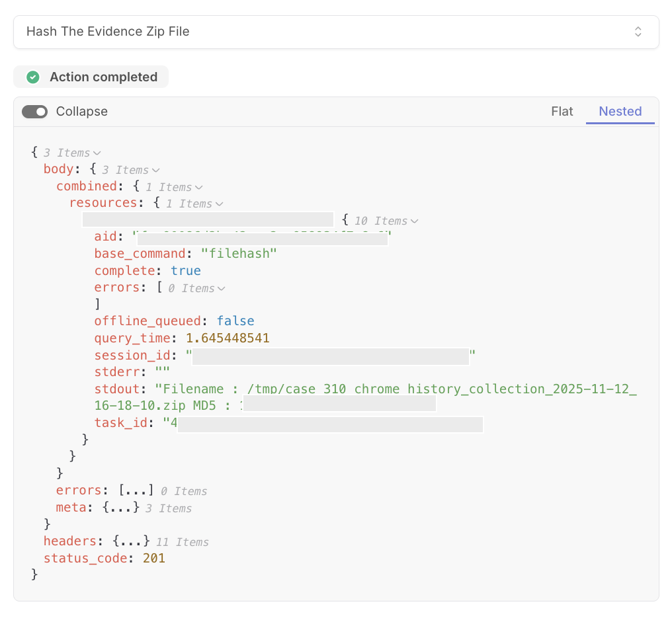672x620 pixels.
Task: Click the task_id key
Action: coord(121,422)
